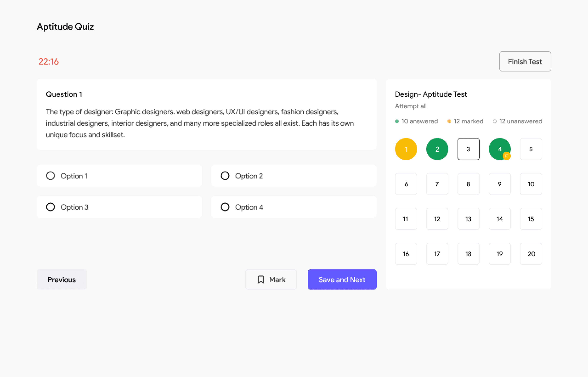The width and height of the screenshot is (588, 377).
Task: Go back with Previous button
Action: (62, 280)
